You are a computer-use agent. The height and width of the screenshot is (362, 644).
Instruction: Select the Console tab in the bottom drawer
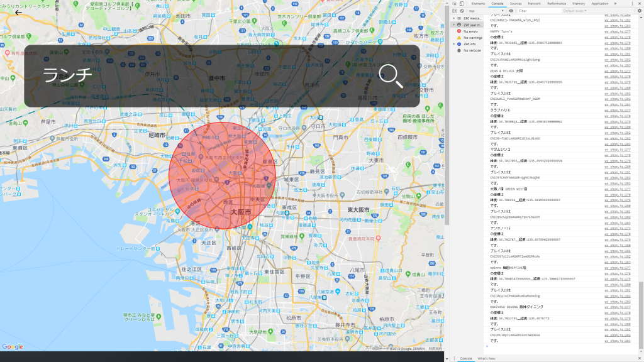[x=466, y=359]
